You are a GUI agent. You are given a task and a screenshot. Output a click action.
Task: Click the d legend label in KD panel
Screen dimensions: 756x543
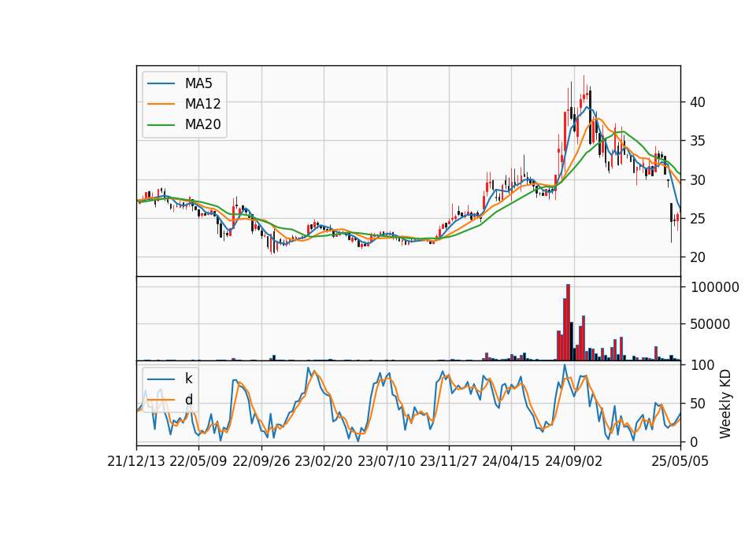(188, 400)
